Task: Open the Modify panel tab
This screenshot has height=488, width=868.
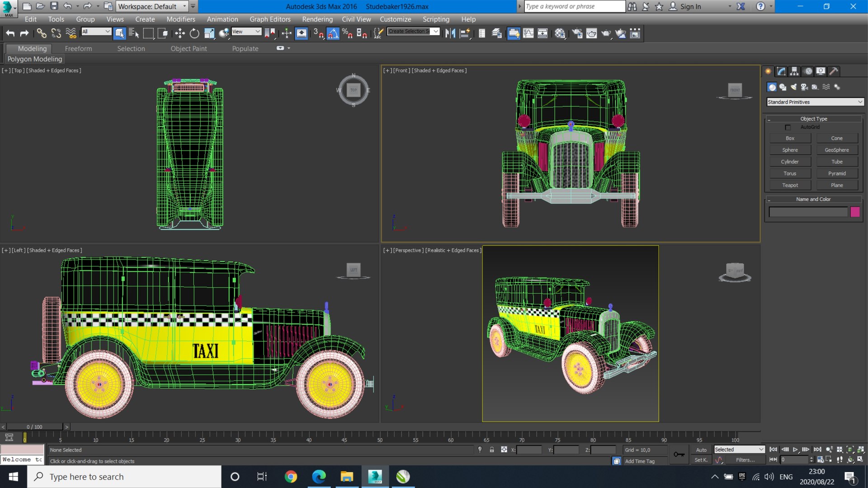Action: pyautogui.click(x=781, y=71)
